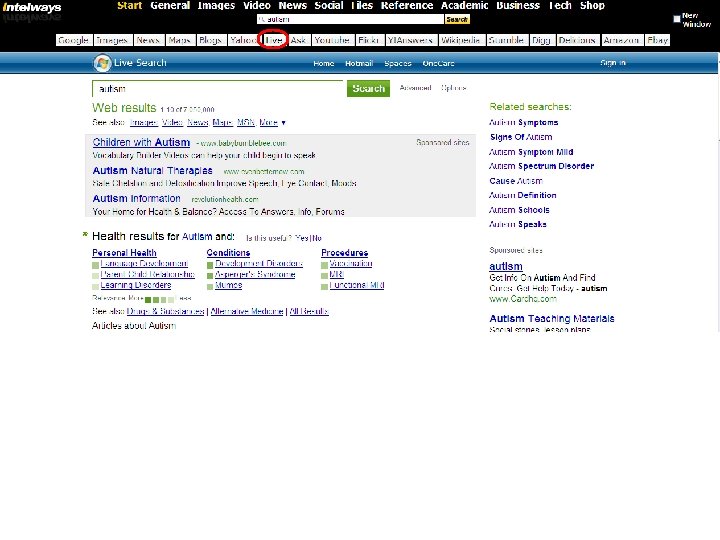
Task: Select the Digg engine button
Action: (x=541, y=40)
